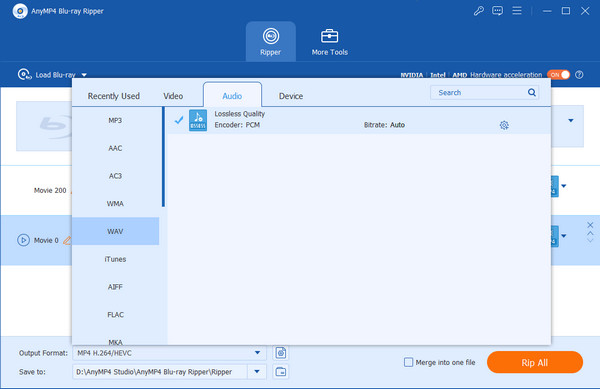Expand Movie 0 format dropdown arrow

pos(564,236)
